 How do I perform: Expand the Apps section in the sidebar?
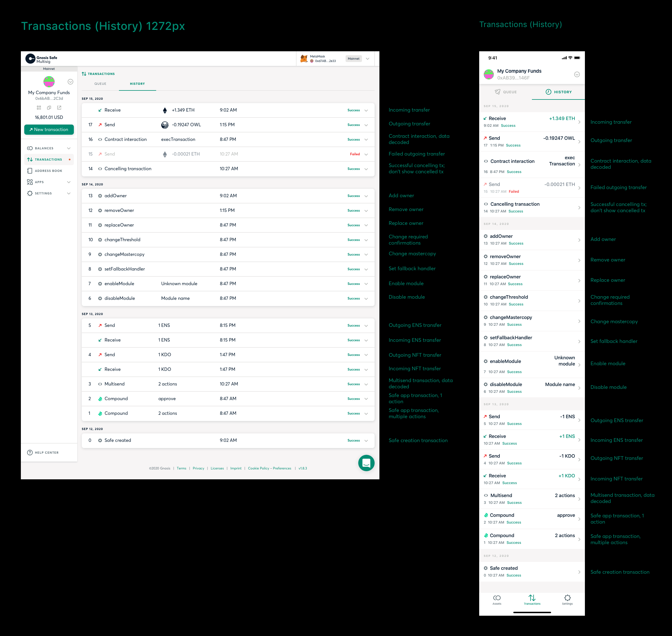(69, 182)
